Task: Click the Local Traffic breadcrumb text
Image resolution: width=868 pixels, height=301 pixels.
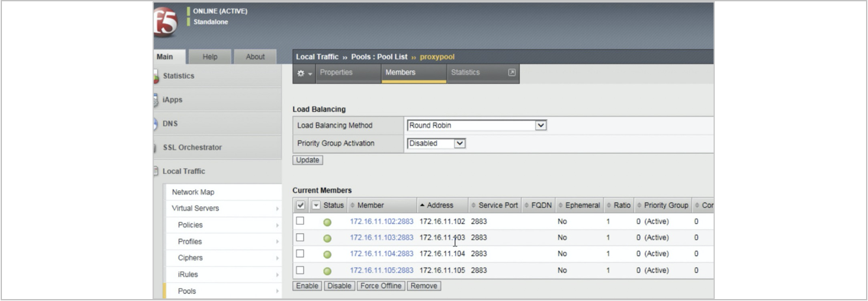Action: point(317,57)
